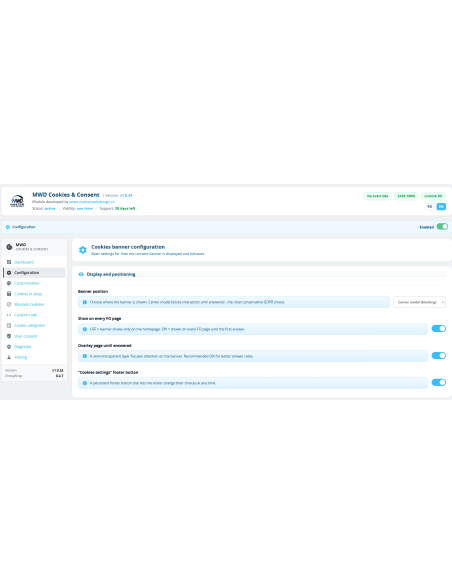Click the Blocked modules sidebar icon
The width and height of the screenshot is (452, 584).
click(x=9, y=304)
